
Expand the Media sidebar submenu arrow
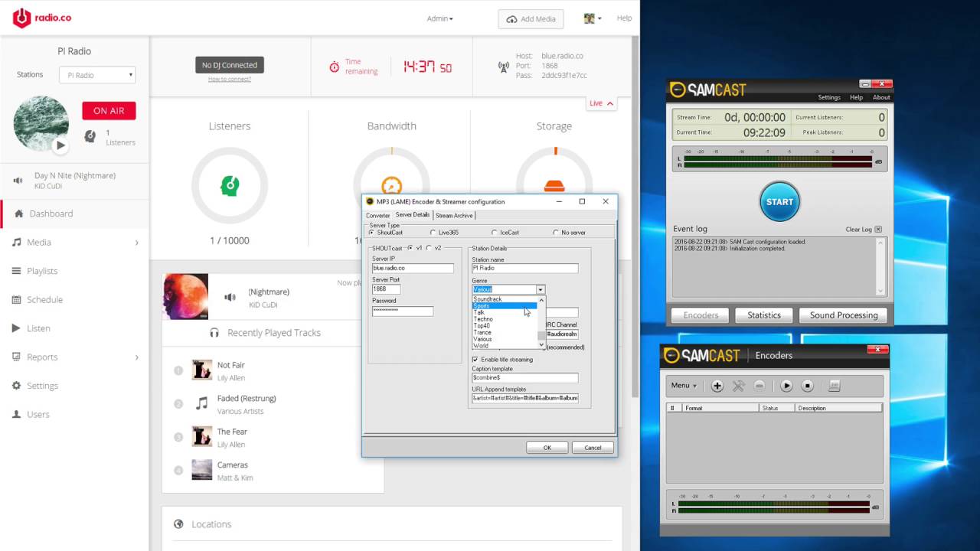click(137, 243)
